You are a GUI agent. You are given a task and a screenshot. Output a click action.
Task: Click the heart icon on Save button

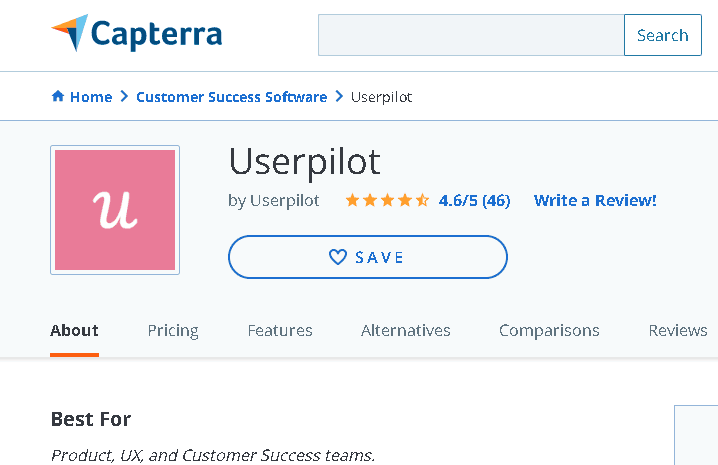[338, 257]
